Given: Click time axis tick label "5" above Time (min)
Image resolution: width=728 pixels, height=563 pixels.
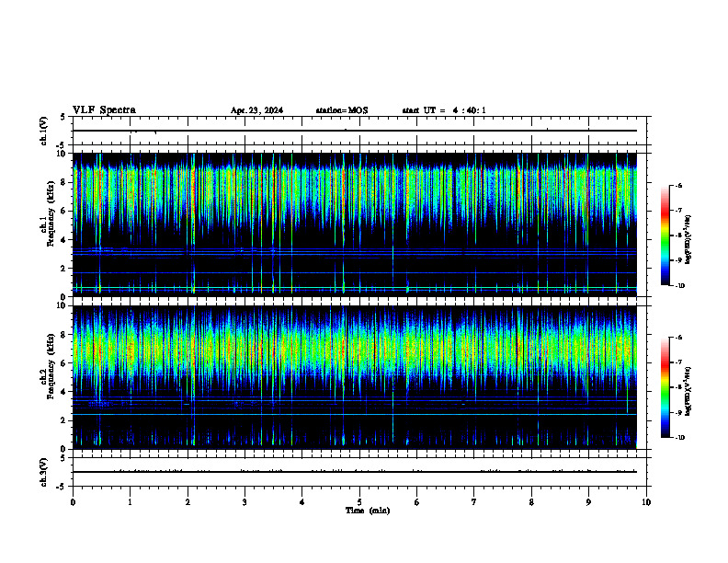Looking at the screenshot, I should (359, 502).
